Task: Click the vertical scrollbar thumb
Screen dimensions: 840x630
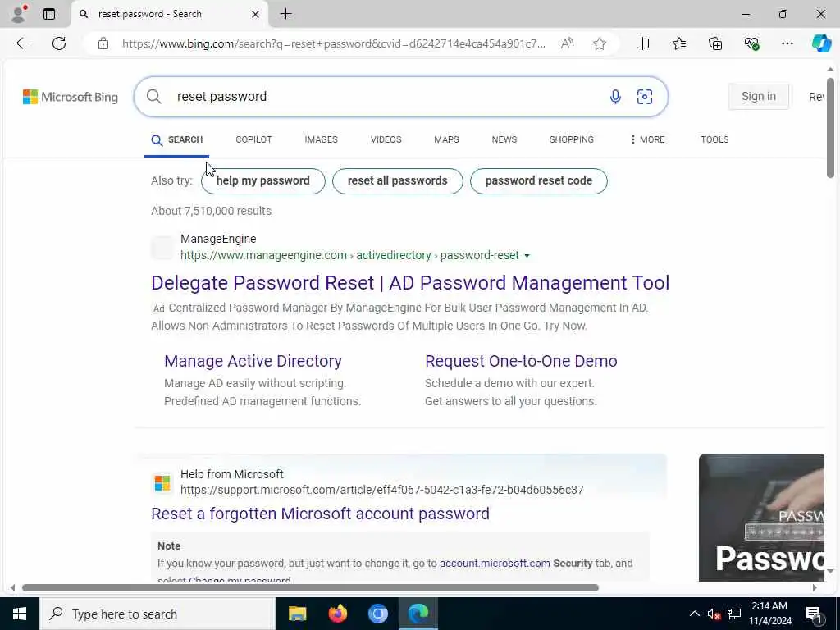Action: [x=830, y=127]
